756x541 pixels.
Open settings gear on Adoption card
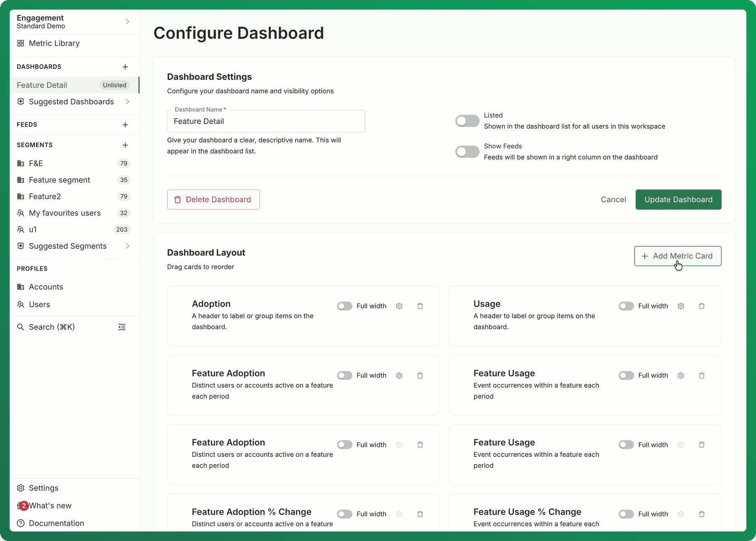[399, 306]
